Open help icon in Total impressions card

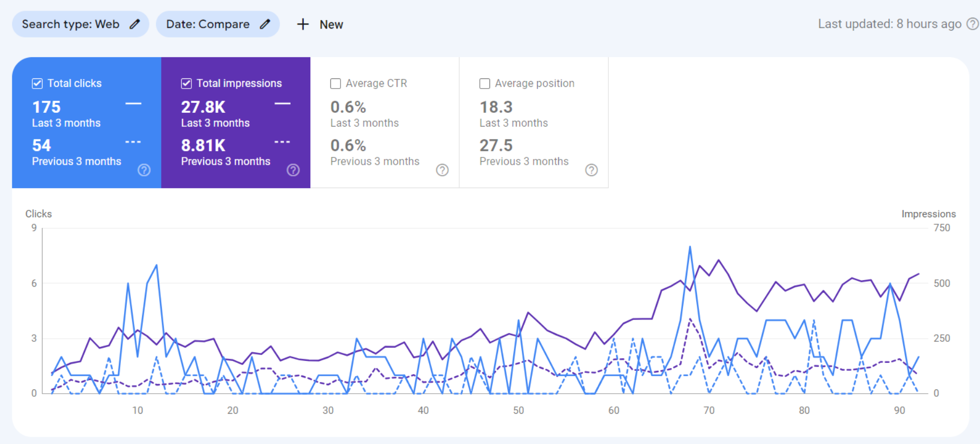click(293, 170)
